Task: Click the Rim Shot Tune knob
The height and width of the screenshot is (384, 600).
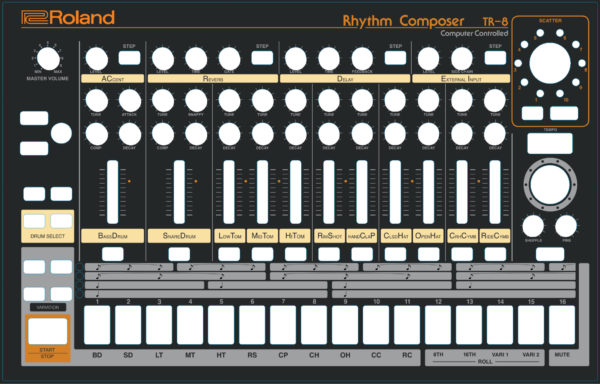Action: pyautogui.click(x=329, y=101)
